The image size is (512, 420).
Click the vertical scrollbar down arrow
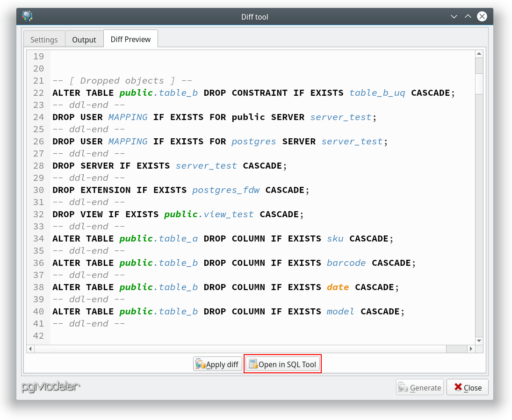coord(479,341)
